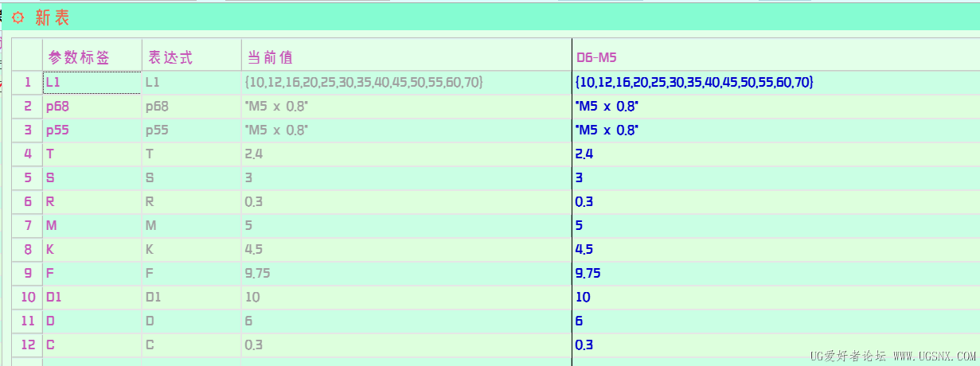
Task: Click the S cell under 参数标签
Action: pos(92,178)
